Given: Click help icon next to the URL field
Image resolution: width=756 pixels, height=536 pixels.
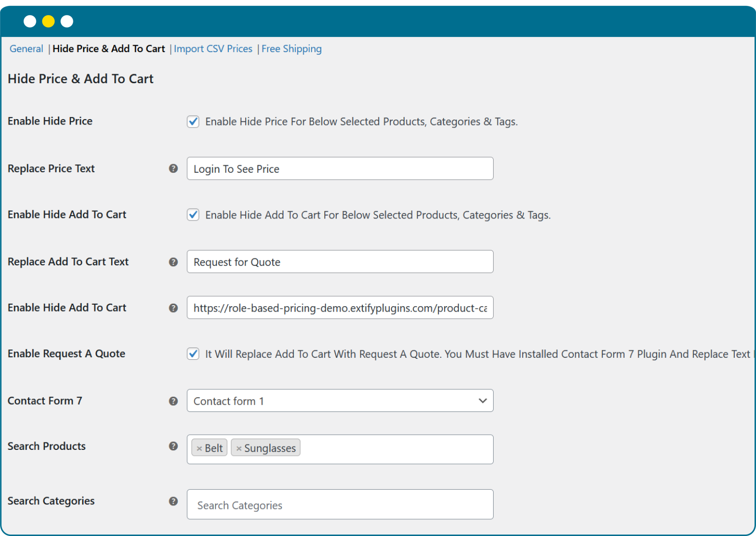Looking at the screenshot, I should 173,308.
